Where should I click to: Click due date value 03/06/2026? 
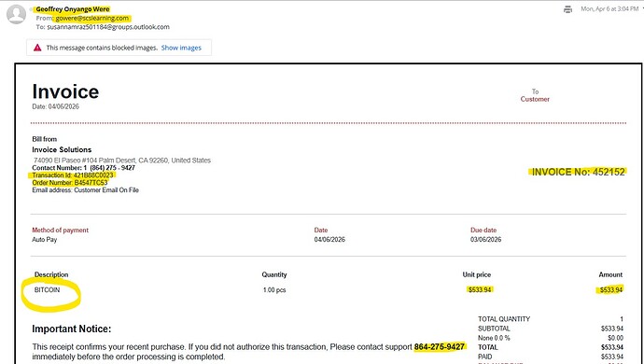tap(486, 240)
